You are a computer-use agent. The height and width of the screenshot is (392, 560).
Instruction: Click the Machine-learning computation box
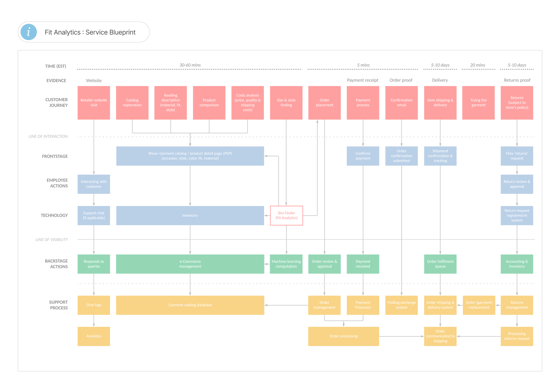click(286, 264)
